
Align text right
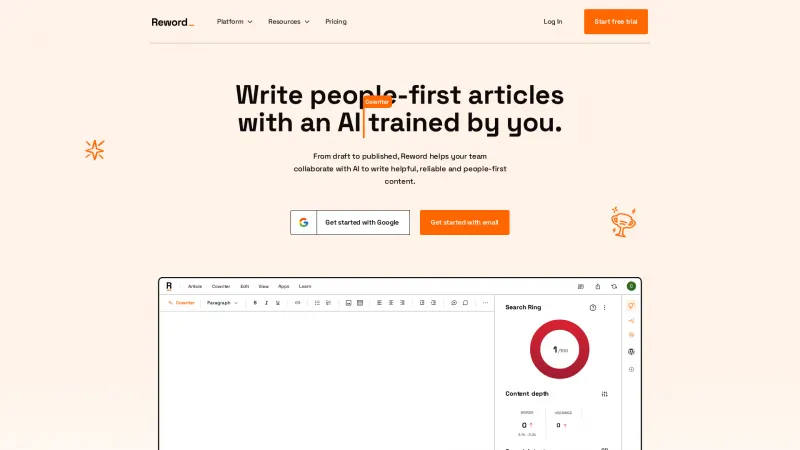(x=402, y=303)
